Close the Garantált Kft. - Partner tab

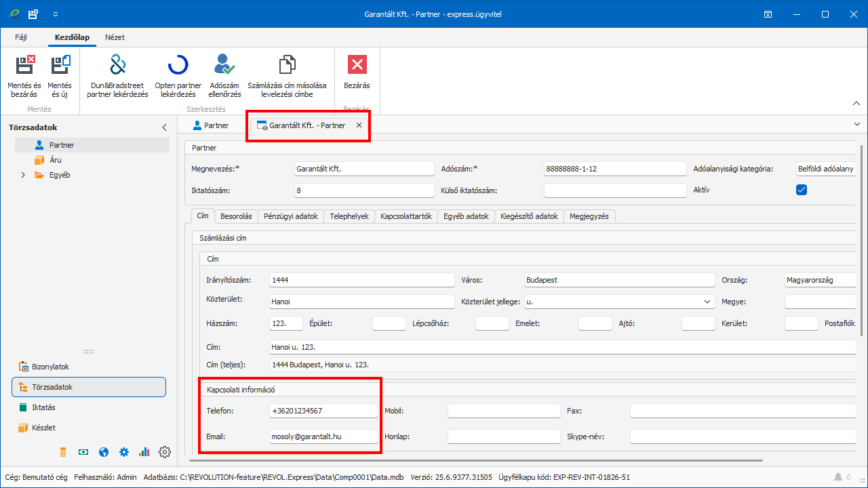pos(359,125)
